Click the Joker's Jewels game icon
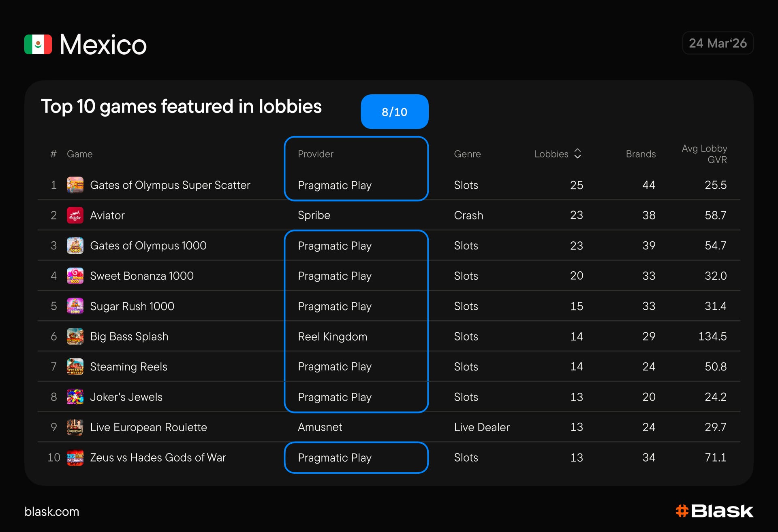Viewport: 778px width, 532px height. (75, 397)
